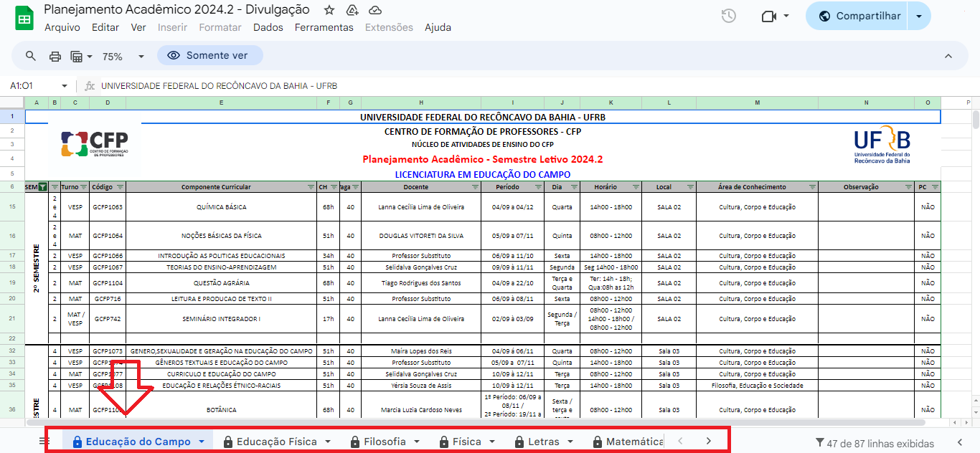Open the Dados menu
This screenshot has width=980, height=453.
pos(267,27)
